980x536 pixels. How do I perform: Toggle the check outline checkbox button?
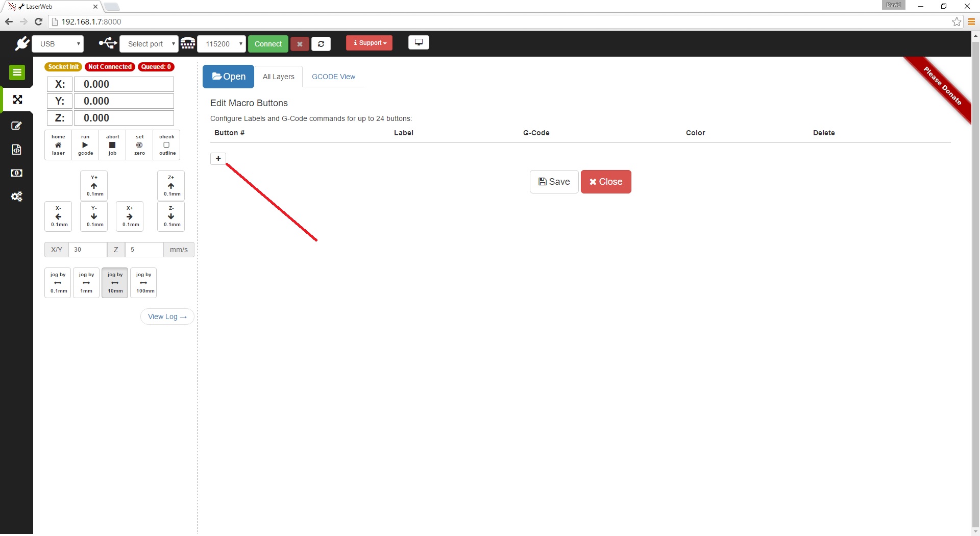pyautogui.click(x=166, y=145)
